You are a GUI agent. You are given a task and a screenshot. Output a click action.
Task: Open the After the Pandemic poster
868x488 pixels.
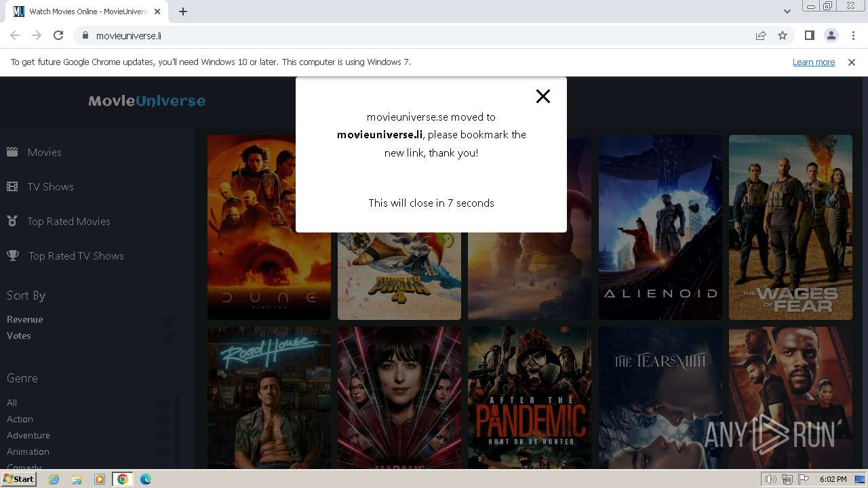click(530, 398)
